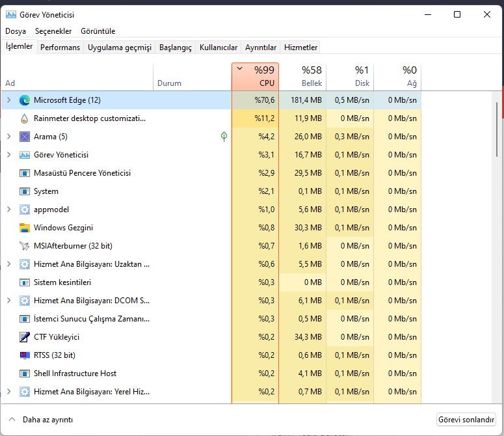Expand the Microsoft Edge (12) process group
This screenshot has height=436, width=504.
[x=9, y=100]
